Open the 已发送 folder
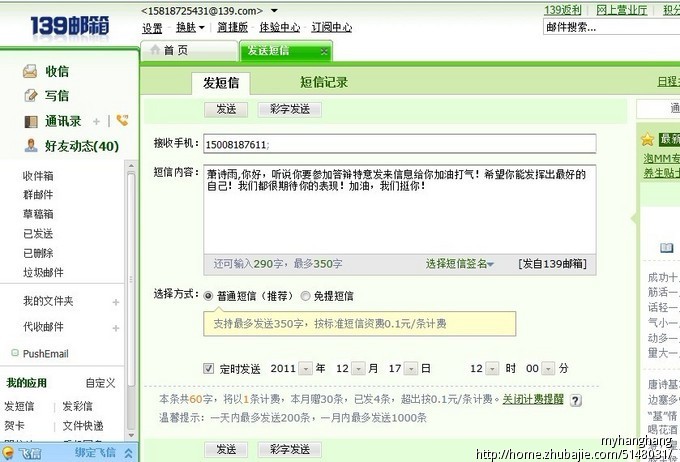Viewport: 680px width, 462px height. (38, 234)
